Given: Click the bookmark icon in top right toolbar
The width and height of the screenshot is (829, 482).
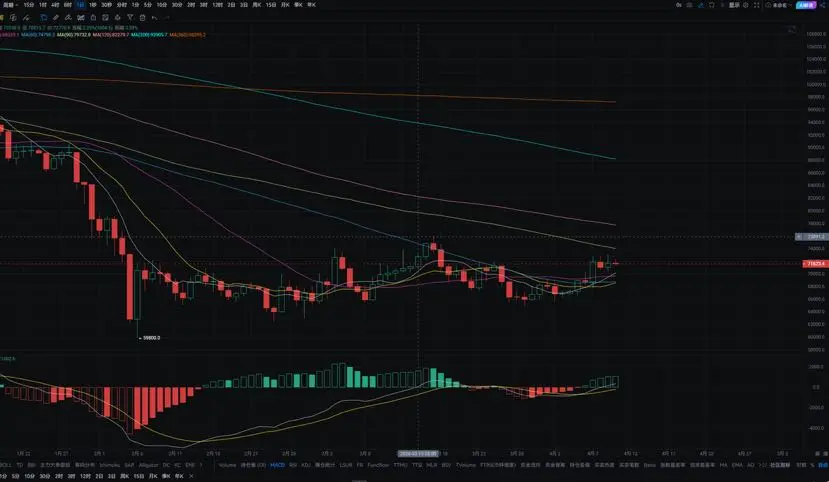Looking at the screenshot, I should click(712, 5).
